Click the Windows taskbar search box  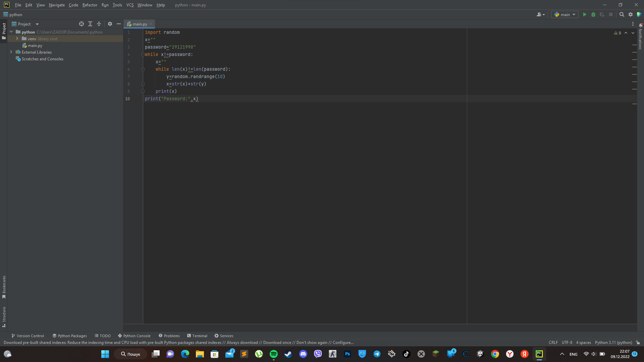click(130, 354)
